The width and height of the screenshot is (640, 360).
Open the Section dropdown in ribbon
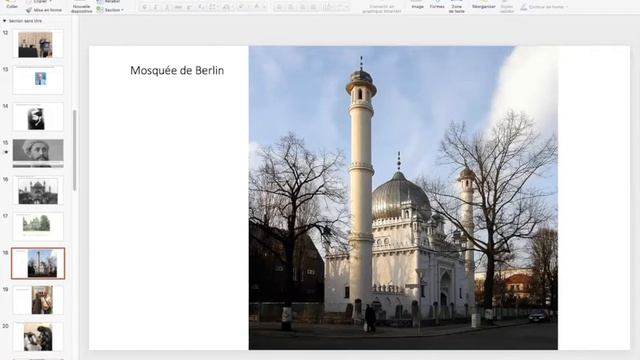click(110, 10)
